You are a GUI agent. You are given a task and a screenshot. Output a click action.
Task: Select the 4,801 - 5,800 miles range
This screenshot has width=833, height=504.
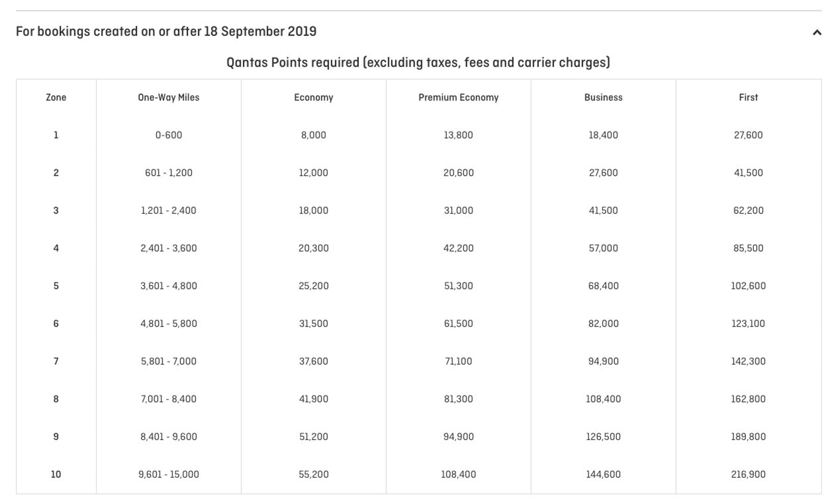click(x=168, y=324)
